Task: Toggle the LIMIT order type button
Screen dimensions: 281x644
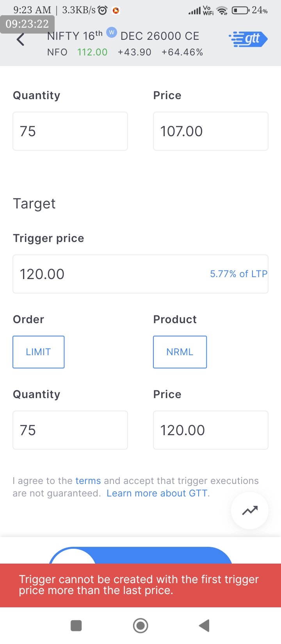Action: [39, 352]
